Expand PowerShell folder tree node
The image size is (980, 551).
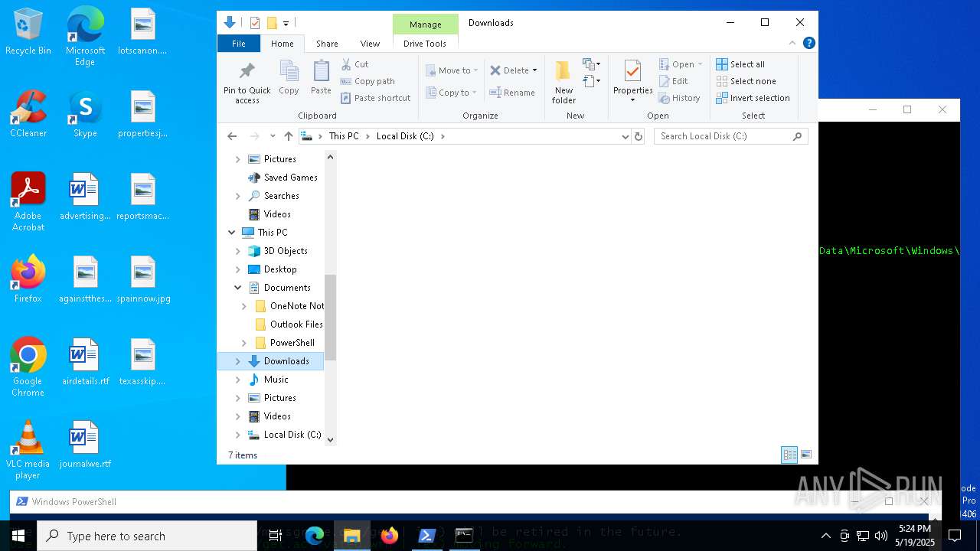(x=244, y=343)
